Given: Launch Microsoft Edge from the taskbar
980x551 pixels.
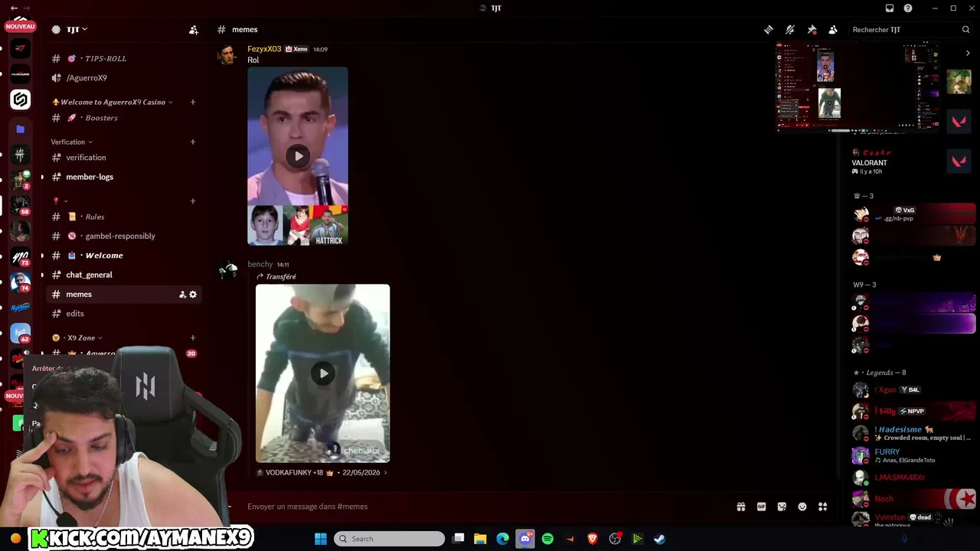Looking at the screenshot, I should tap(502, 539).
